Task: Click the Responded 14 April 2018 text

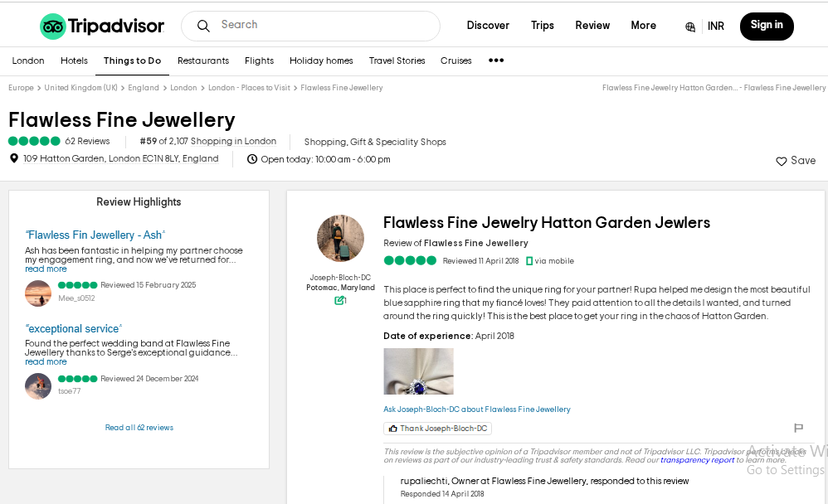Action: 442,494
